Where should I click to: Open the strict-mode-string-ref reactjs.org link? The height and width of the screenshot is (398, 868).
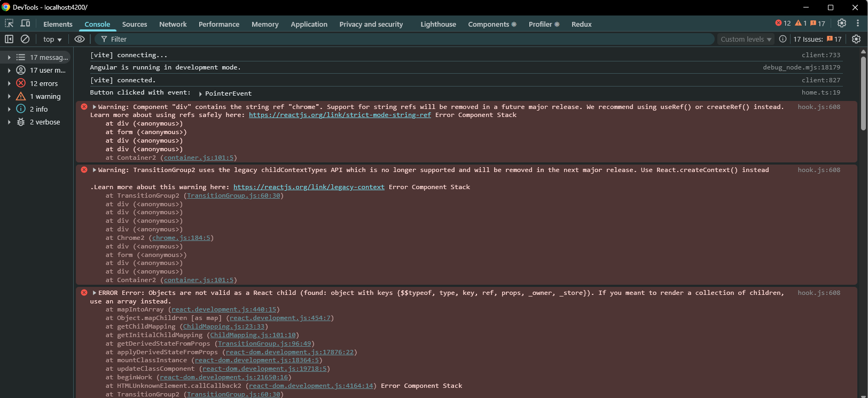[340, 115]
